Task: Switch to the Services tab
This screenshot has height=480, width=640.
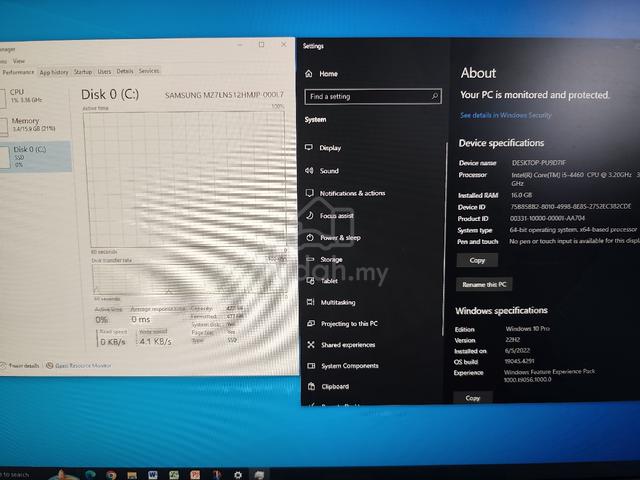Action: pos(149,71)
